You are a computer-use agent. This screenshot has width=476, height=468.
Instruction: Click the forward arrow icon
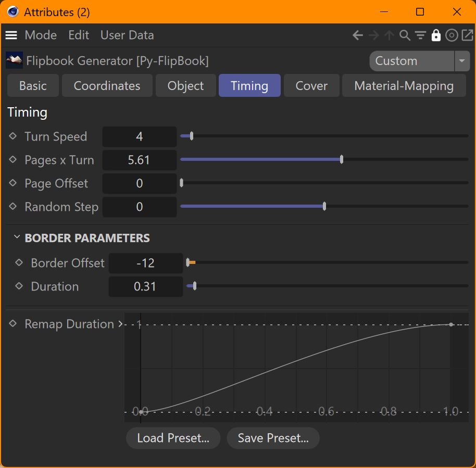(374, 35)
